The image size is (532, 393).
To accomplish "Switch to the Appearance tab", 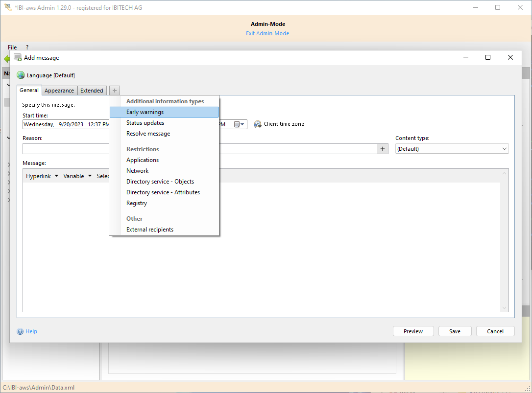I will [59, 91].
